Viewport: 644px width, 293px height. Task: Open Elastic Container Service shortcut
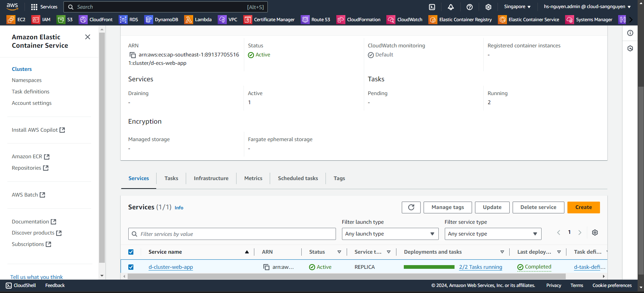528,19
